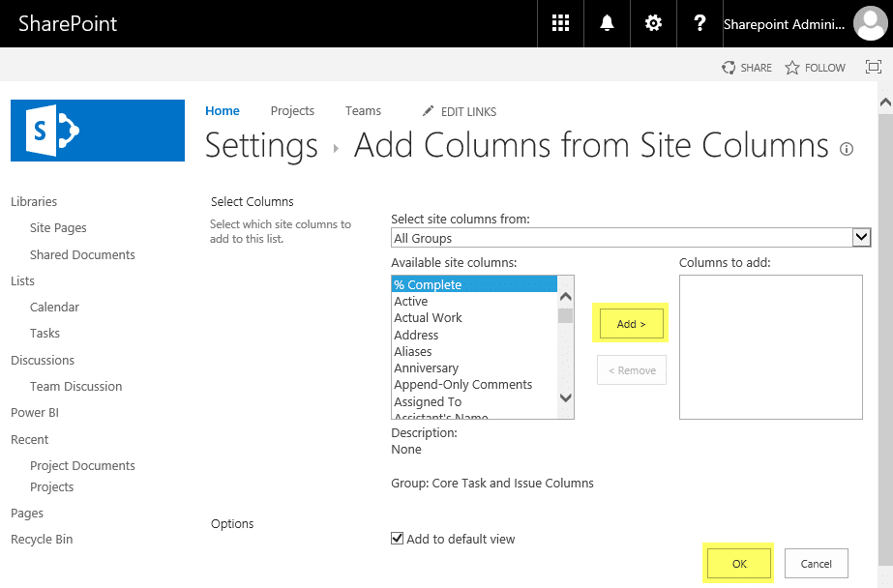Open the Select site columns from dropdown

pos(861,237)
